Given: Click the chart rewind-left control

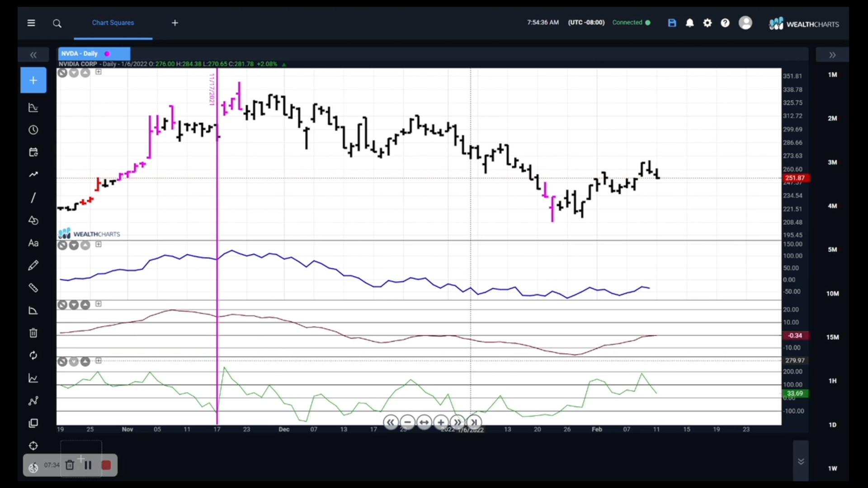Looking at the screenshot, I should (x=391, y=423).
